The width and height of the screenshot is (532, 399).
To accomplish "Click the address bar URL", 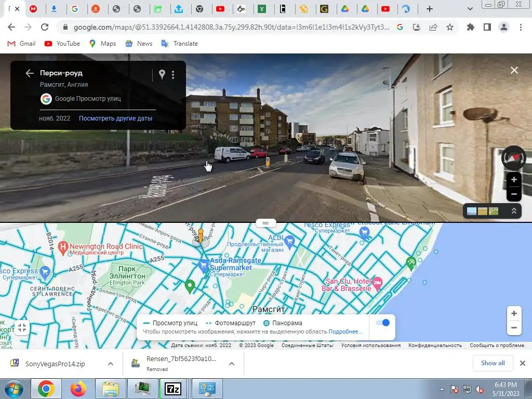I will (231, 27).
